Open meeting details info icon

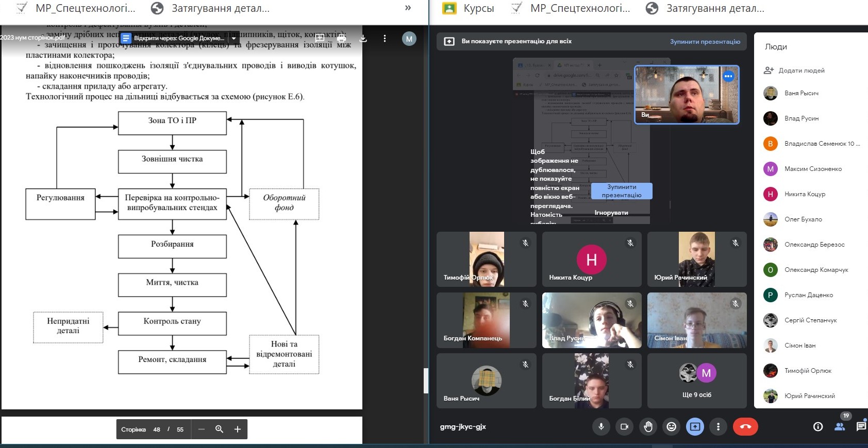[x=818, y=426]
